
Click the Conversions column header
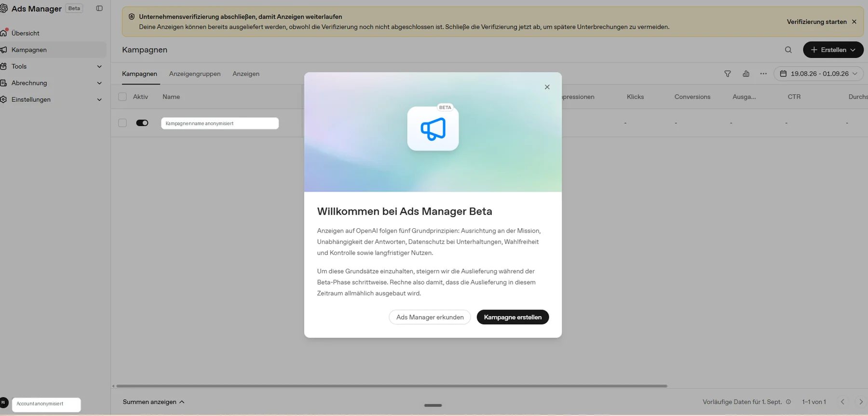[x=692, y=97]
